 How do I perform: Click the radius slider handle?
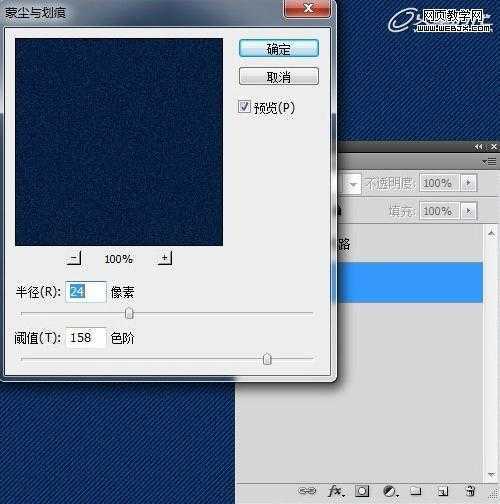(x=129, y=313)
